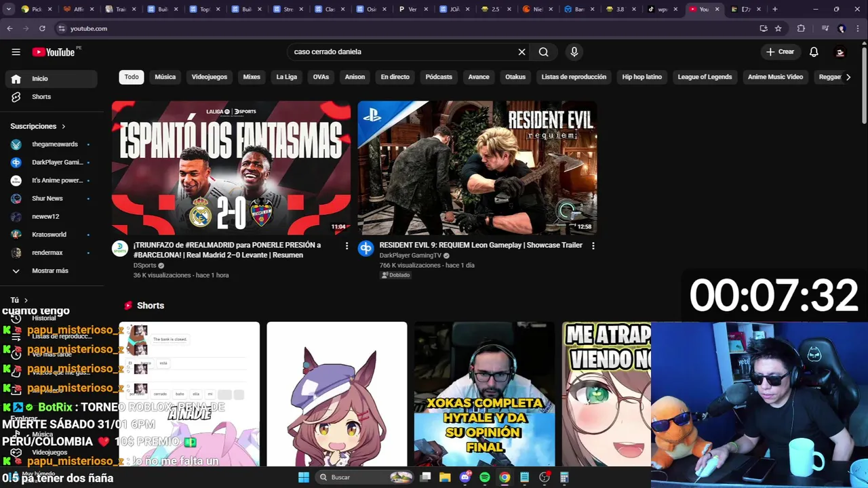Click the taskbar Buscar search box
The width and height of the screenshot is (868, 488).
coord(365,477)
